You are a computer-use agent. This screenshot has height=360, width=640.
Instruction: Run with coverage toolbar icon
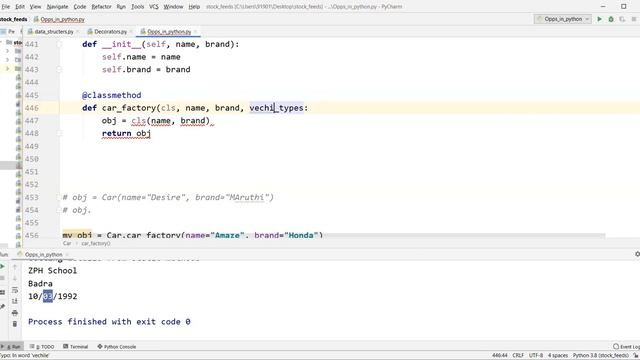pos(622,19)
